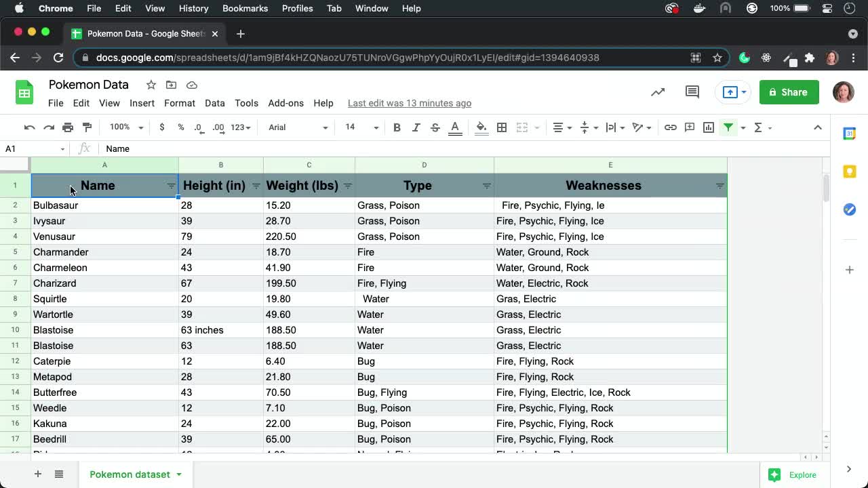Open the fill color picker

tap(481, 127)
